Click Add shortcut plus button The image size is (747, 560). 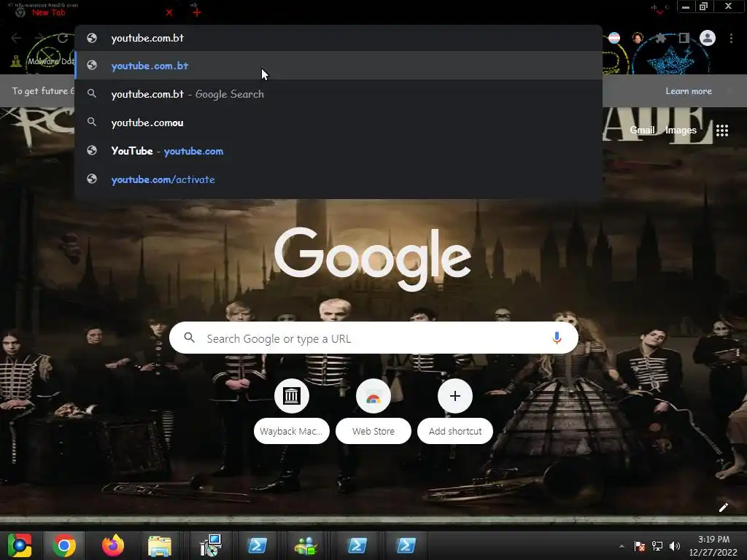click(x=455, y=396)
